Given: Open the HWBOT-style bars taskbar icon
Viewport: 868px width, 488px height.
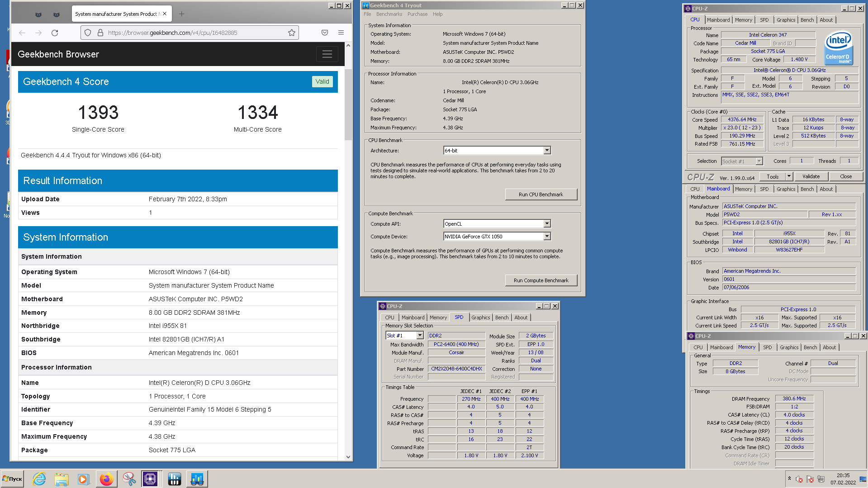Looking at the screenshot, I should pos(174,479).
